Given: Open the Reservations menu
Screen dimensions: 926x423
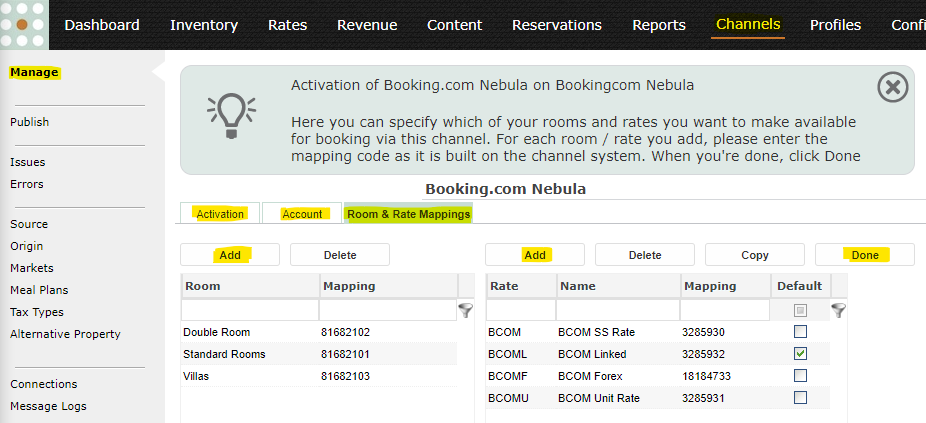Looking at the screenshot, I should [x=557, y=25].
